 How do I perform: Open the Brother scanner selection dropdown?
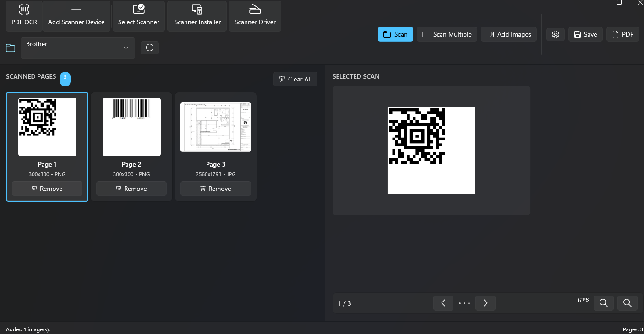click(x=77, y=48)
